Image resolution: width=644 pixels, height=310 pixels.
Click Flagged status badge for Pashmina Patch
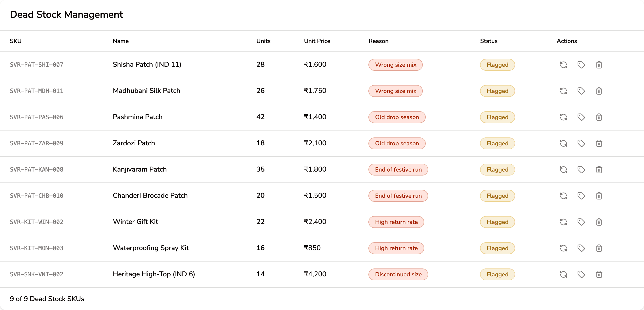click(497, 117)
